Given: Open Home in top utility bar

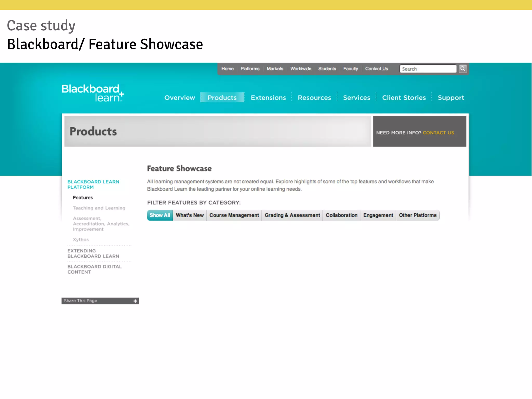Looking at the screenshot, I should pyautogui.click(x=227, y=69).
